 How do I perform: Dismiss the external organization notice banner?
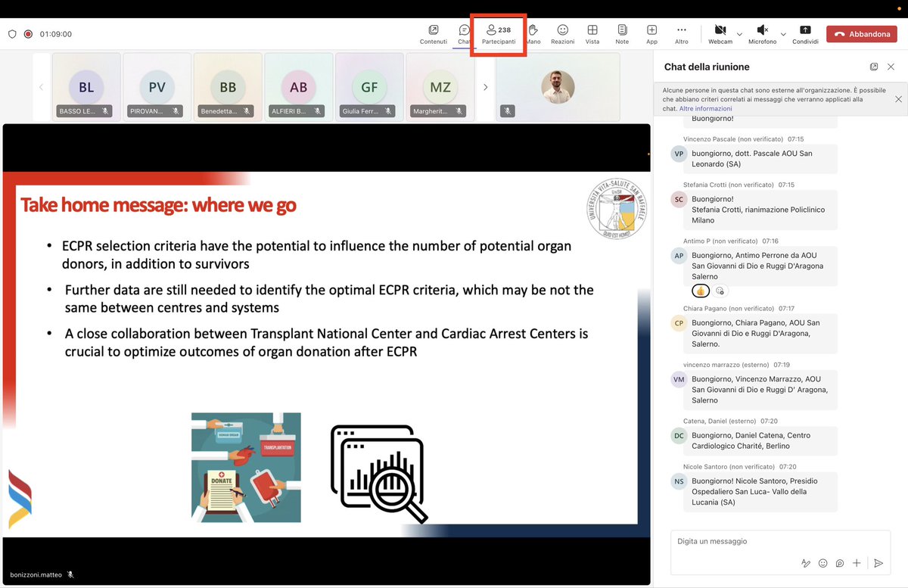(898, 99)
